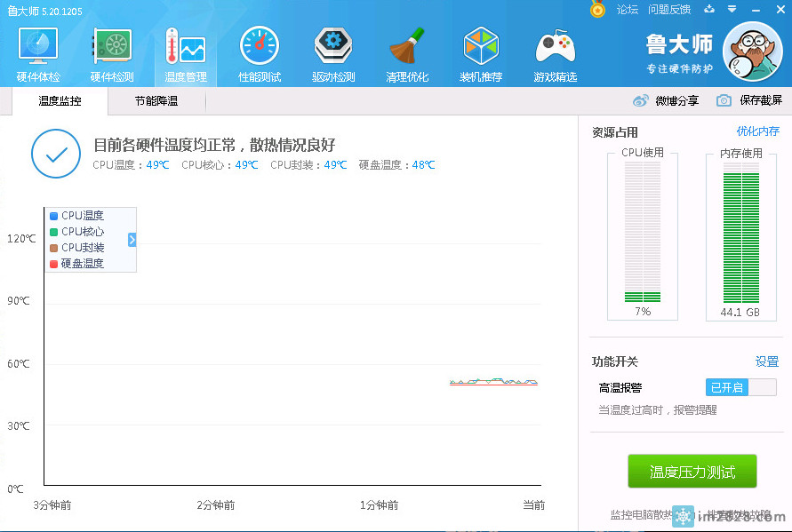Click the gold medal icon in title bar
The width and height of the screenshot is (792, 532).
(598, 10)
